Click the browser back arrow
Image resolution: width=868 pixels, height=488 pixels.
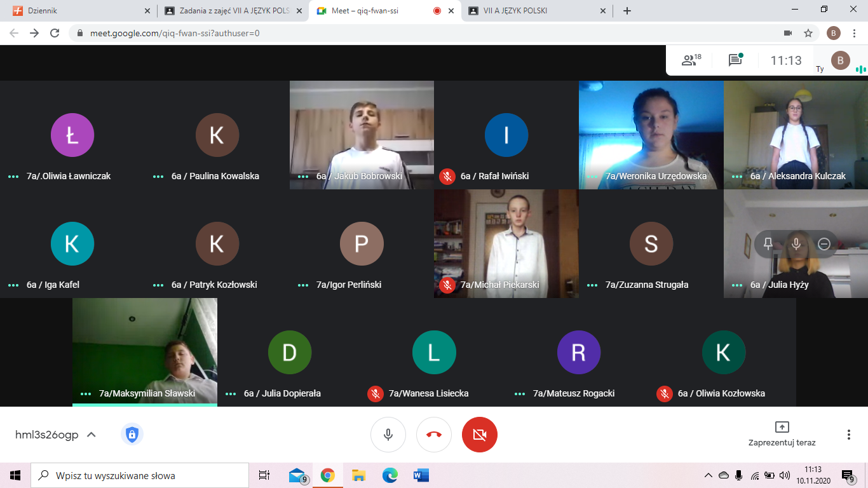[x=13, y=33]
